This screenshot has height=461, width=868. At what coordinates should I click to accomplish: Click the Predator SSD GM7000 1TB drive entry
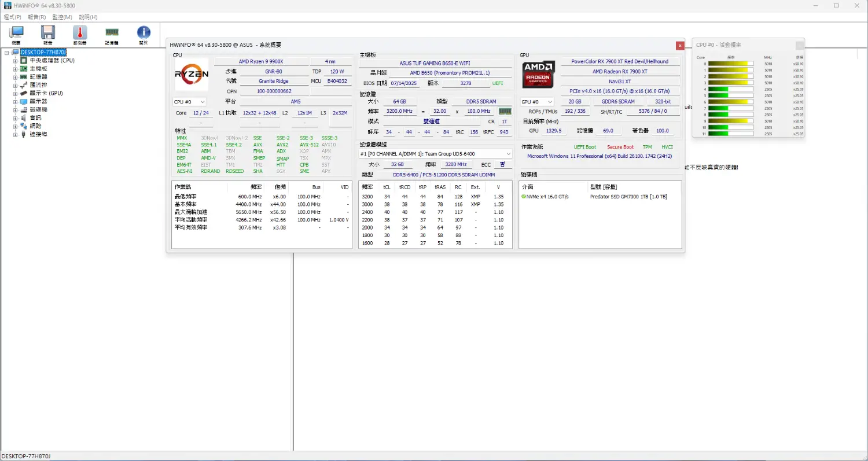tap(628, 197)
